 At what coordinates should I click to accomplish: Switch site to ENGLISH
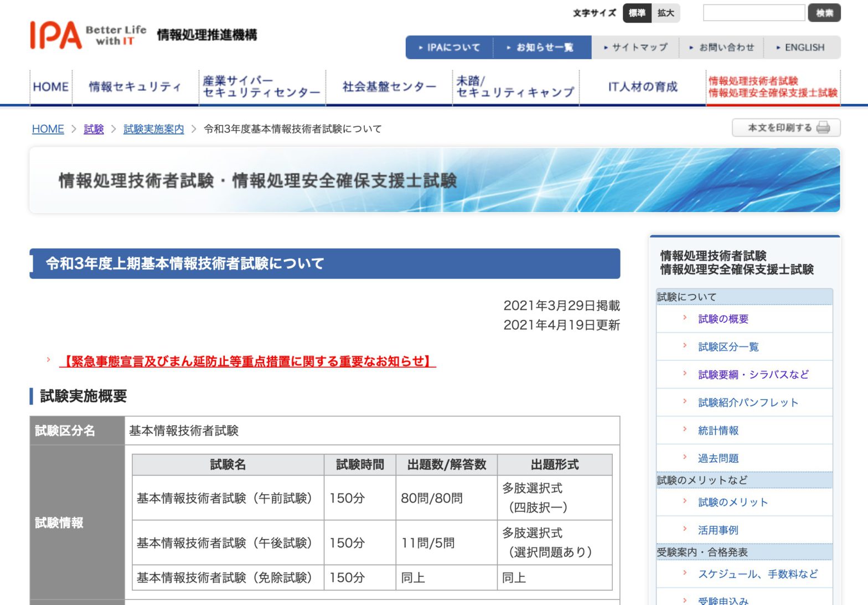pos(801,48)
